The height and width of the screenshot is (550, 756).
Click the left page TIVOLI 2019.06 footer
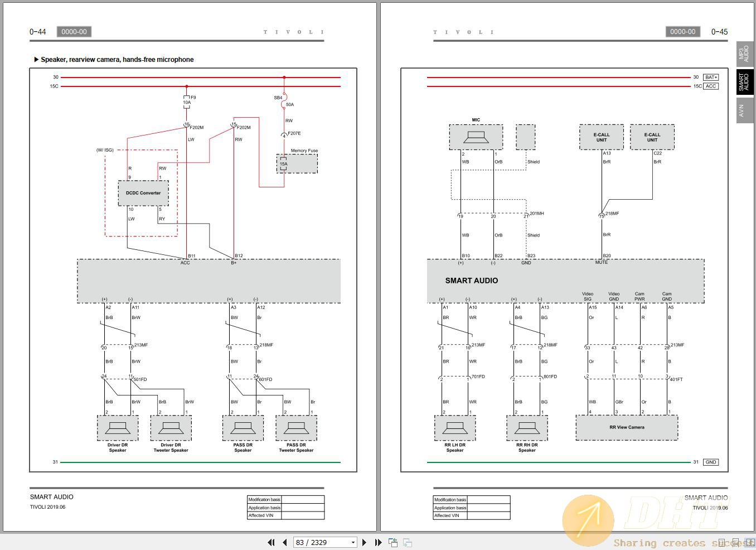click(48, 507)
